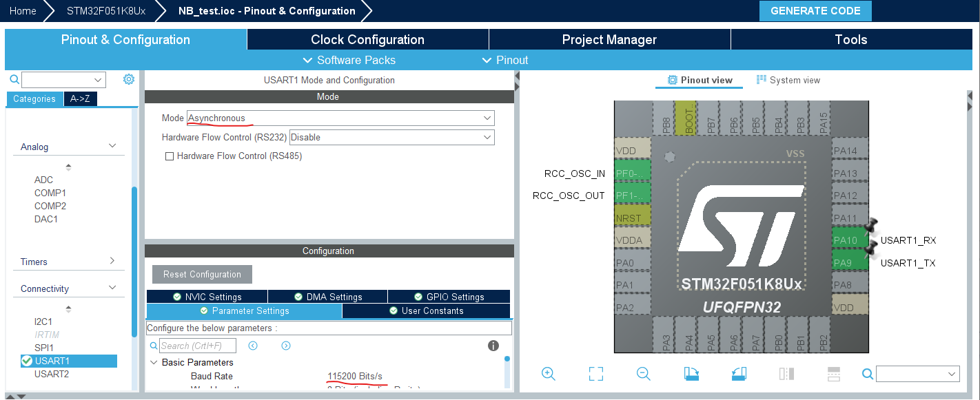Open the GPIO Settings tab
The width and height of the screenshot is (980, 400).
449,297
